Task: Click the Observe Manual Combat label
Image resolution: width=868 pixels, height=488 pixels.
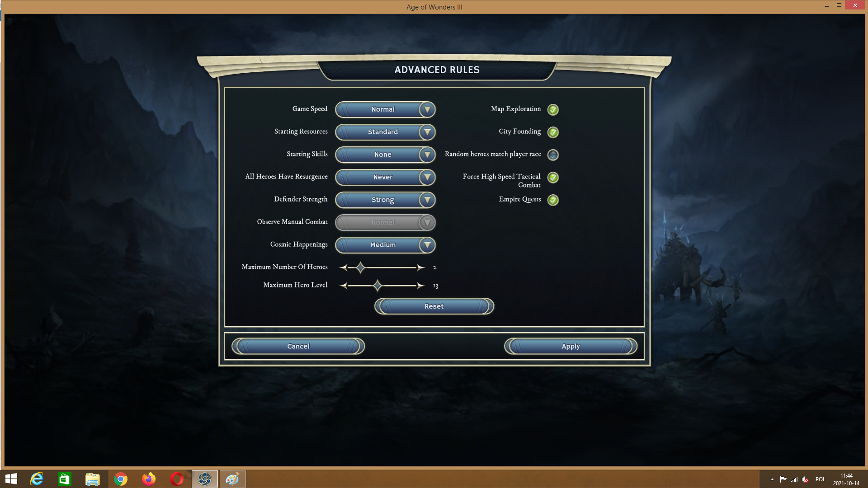Action: coord(292,222)
